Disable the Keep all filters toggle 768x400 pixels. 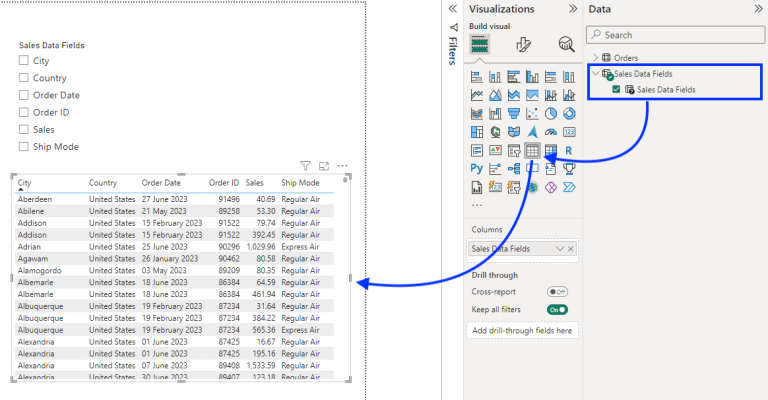[557, 310]
